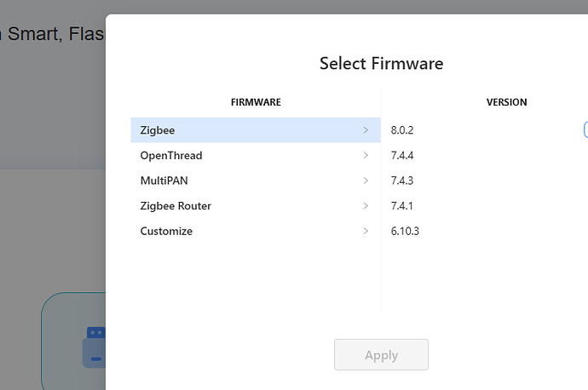Screen dimensions: 588x390
Task: Select the Zigbee firmware row
Action: (256, 130)
